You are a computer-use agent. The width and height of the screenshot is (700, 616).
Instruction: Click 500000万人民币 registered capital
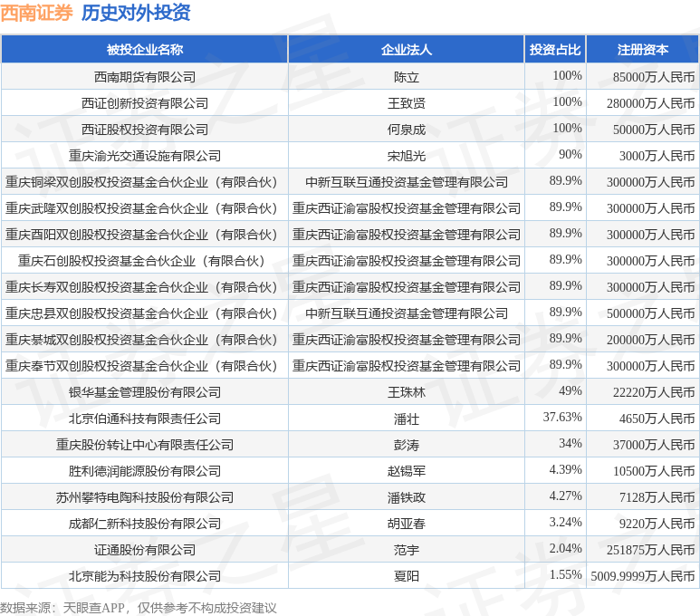click(651, 313)
